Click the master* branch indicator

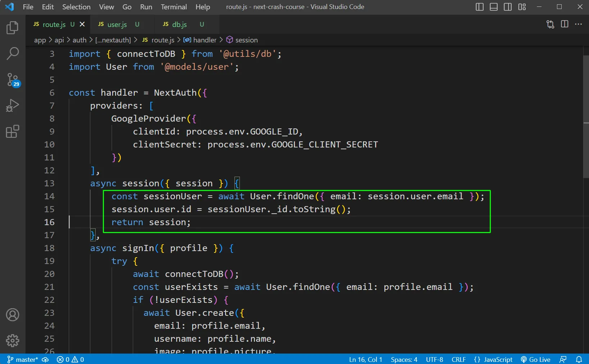(23, 359)
